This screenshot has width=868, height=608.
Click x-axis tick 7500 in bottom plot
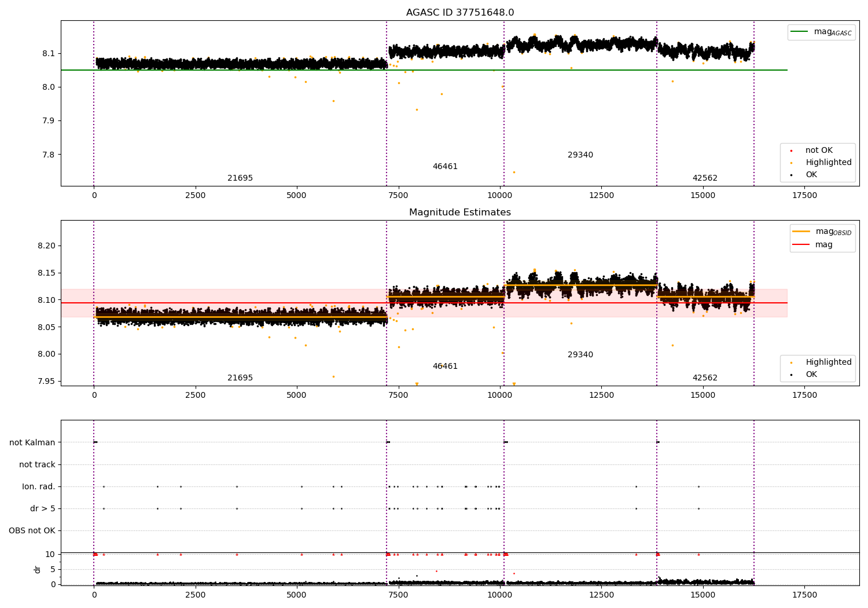398,595
